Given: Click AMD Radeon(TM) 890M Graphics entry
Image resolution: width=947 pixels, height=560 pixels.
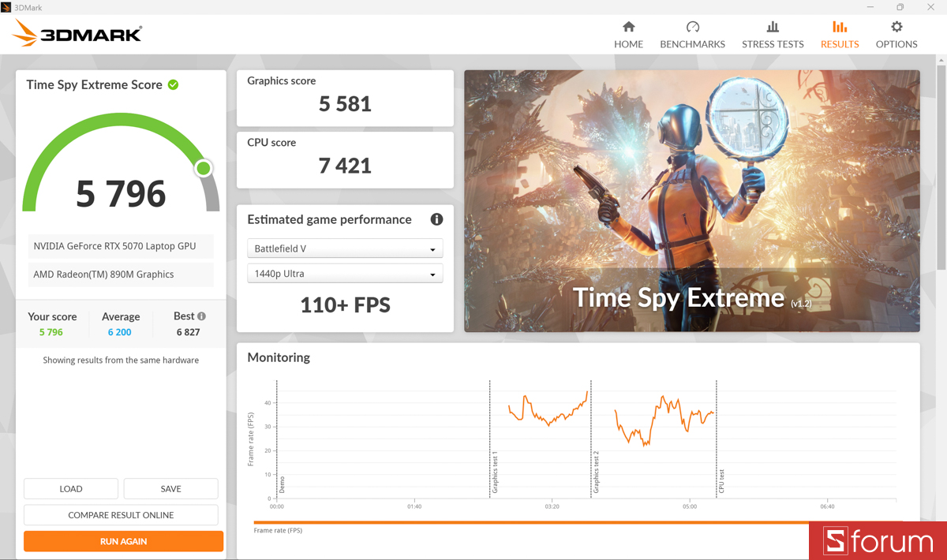Looking at the screenshot, I should [121, 274].
